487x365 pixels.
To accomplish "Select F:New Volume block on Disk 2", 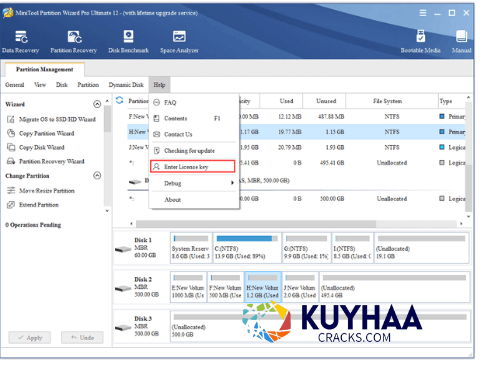I will click(x=226, y=287).
